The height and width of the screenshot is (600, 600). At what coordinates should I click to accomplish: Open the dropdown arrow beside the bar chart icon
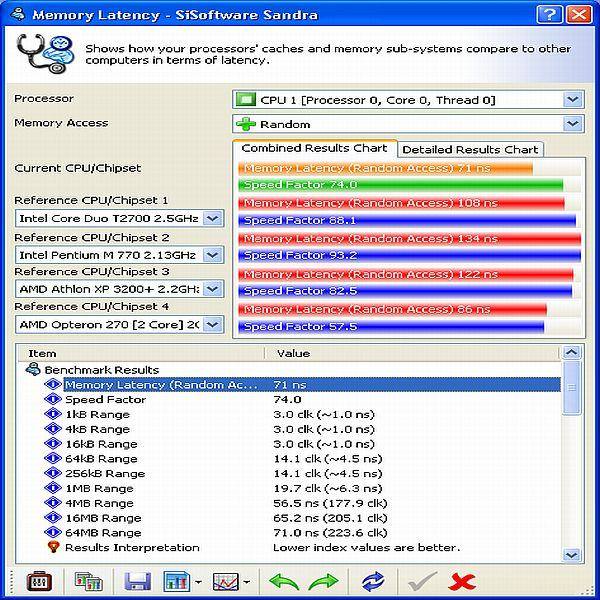[x=198, y=582]
